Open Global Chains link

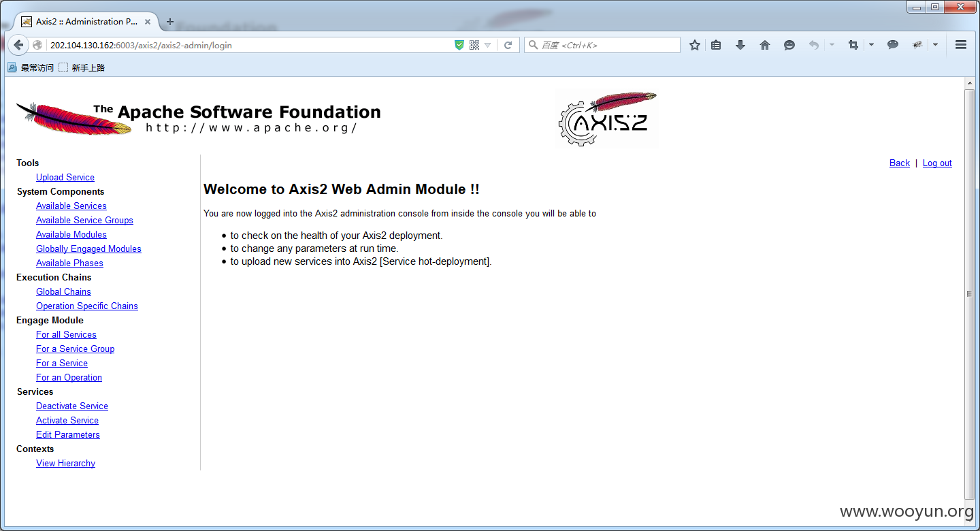[x=63, y=291]
